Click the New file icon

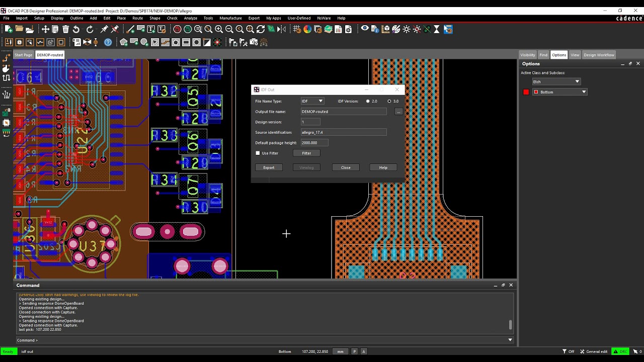click(x=9, y=30)
